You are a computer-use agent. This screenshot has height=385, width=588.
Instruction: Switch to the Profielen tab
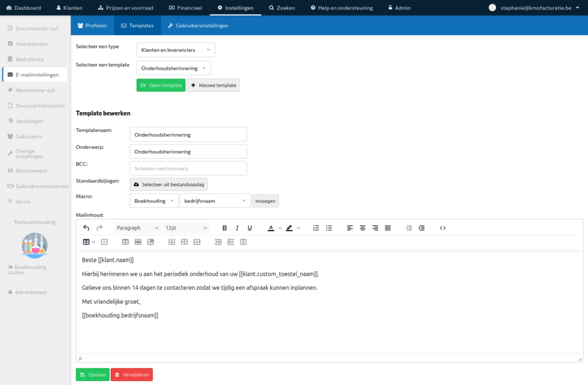click(92, 25)
